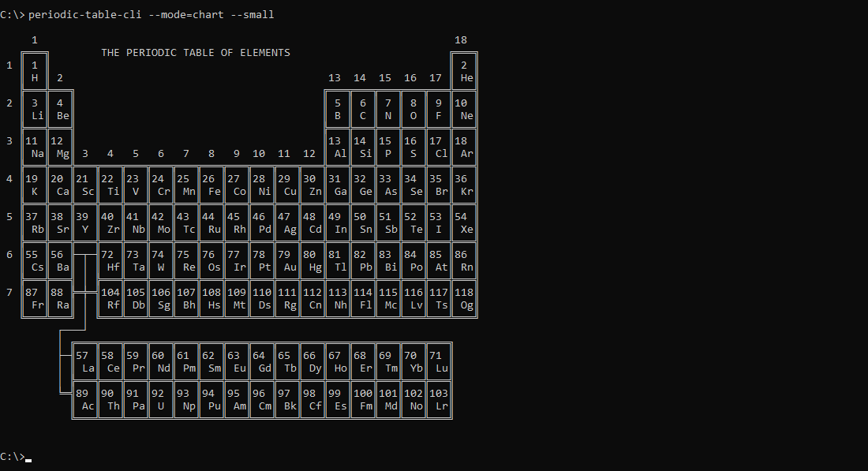Click the Oganesson (Og) element cell
This screenshot has width=868, height=471.
click(x=465, y=299)
